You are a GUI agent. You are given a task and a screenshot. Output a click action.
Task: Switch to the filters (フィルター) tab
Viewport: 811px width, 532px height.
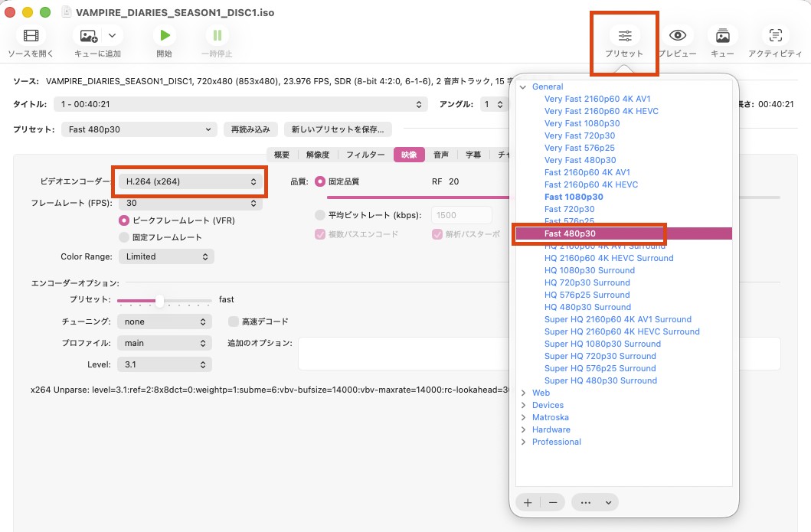(x=365, y=155)
